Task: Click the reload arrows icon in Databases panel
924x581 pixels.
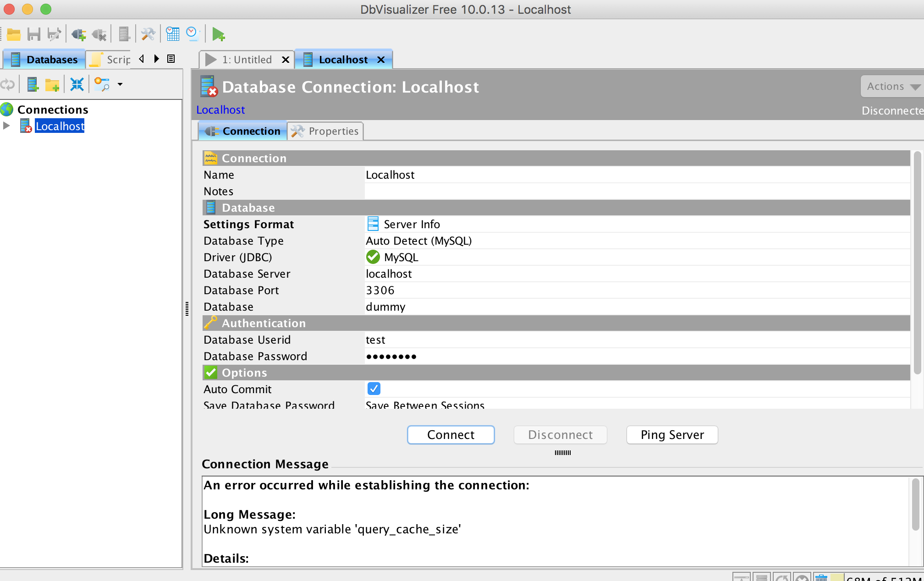Action: coord(8,84)
